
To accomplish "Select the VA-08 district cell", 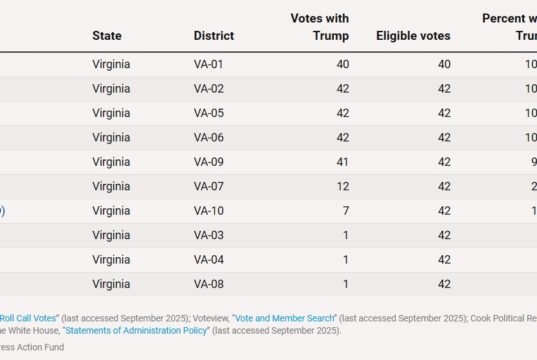I will click(x=209, y=284).
